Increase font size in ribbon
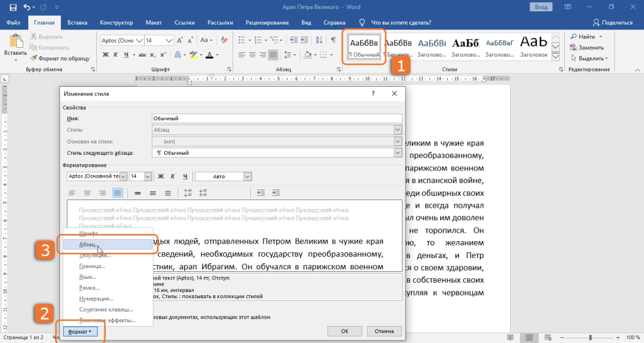This screenshot has width=644, height=343. click(x=180, y=40)
